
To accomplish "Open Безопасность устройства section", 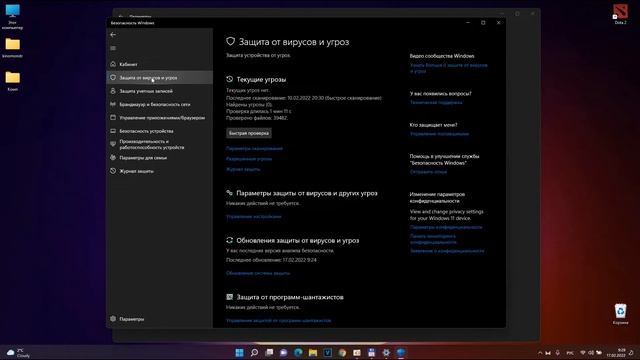I will click(160, 131).
